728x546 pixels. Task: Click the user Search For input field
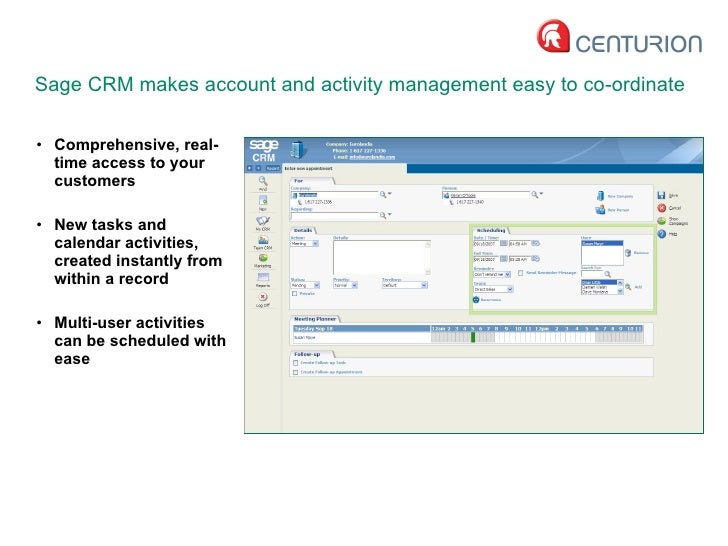[592, 274]
